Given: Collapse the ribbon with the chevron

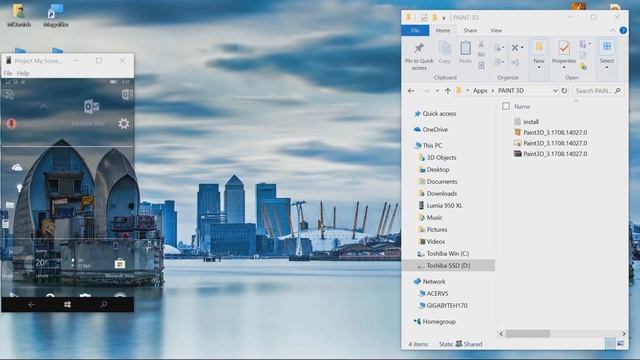Looking at the screenshot, I should (x=612, y=31).
